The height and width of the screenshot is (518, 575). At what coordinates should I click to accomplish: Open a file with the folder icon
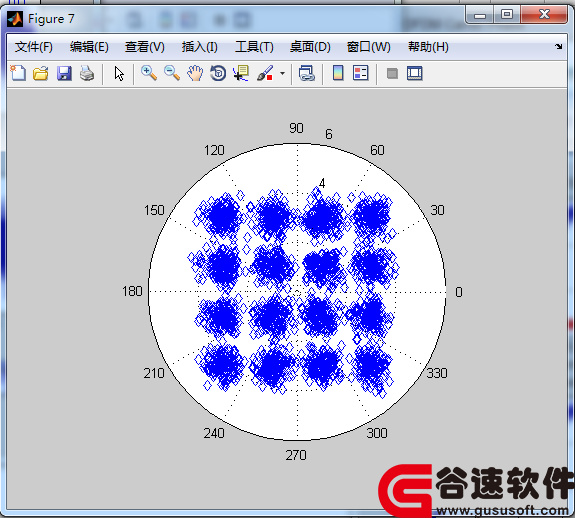coord(41,73)
